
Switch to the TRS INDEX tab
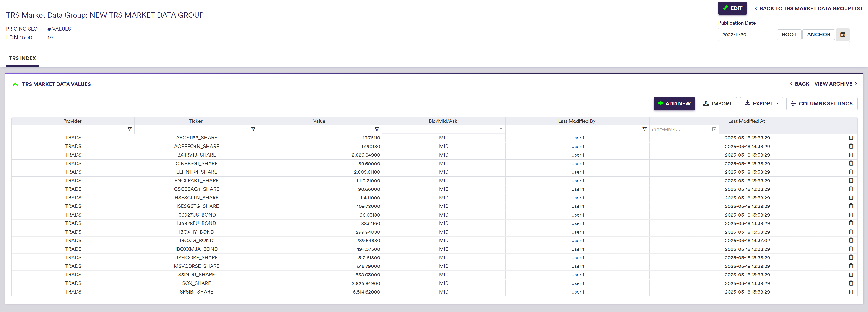[x=22, y=58]
